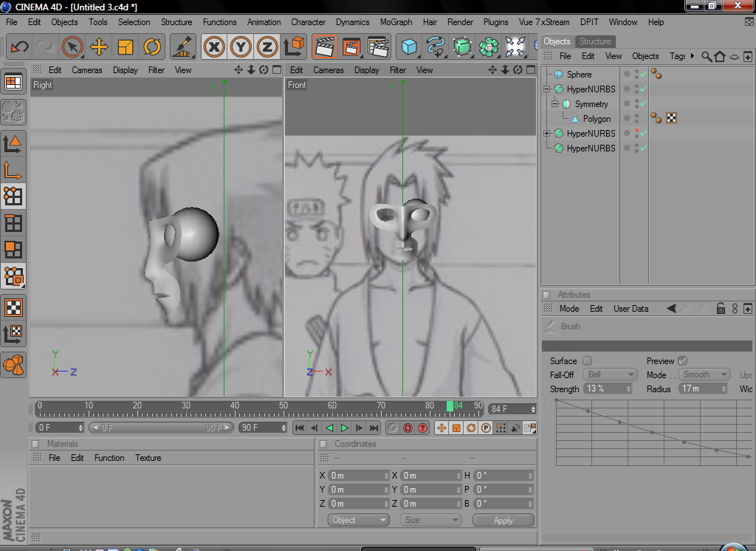Screen dimensions: 756x551
Task: Open the Size coordinate dropdown
Action: pos(430,520)
